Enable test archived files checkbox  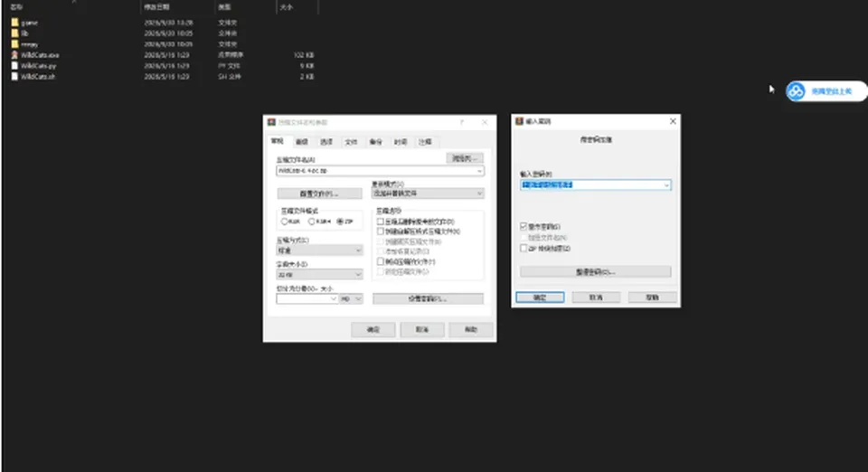pyautogui.click(x=381, y=261)
